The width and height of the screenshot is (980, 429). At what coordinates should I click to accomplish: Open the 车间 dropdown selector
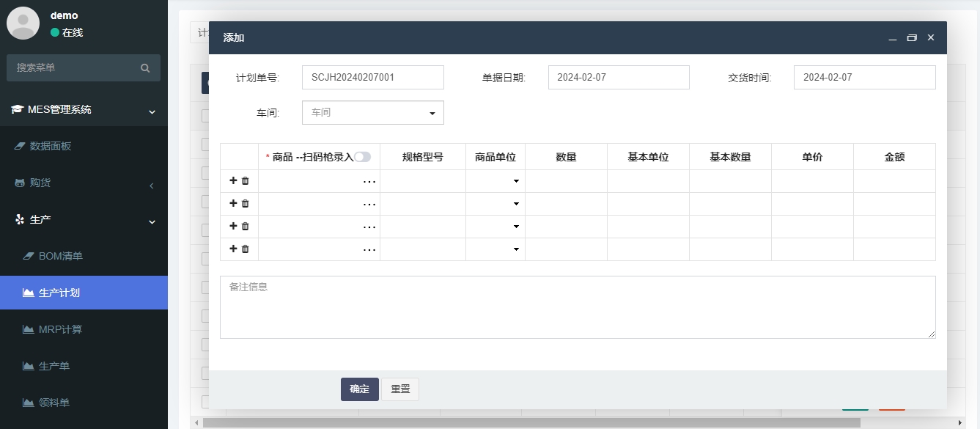(x=372, y=113)
